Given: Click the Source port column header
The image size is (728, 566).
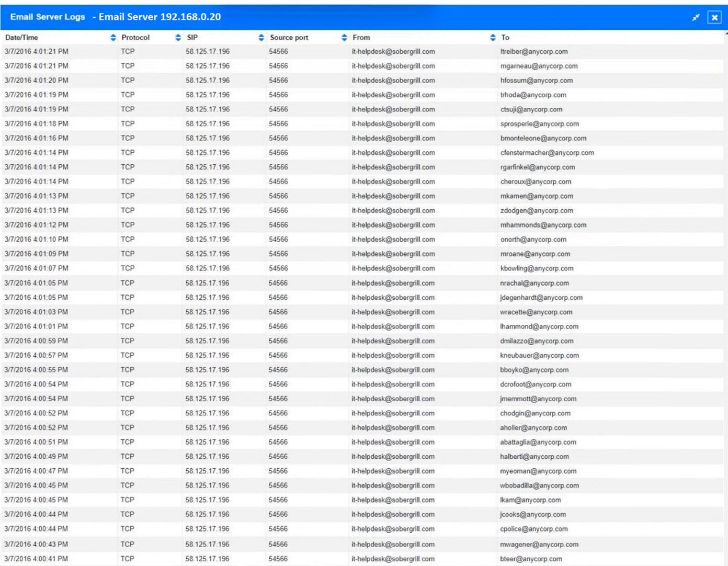Looking at the screenshot, I should [x=289, y=38].
